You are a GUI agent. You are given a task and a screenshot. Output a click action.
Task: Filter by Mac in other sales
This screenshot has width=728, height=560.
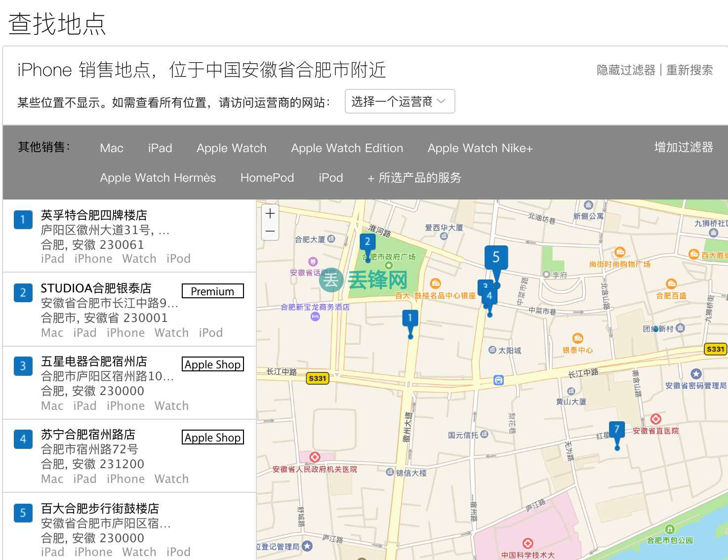coord(112,148)
